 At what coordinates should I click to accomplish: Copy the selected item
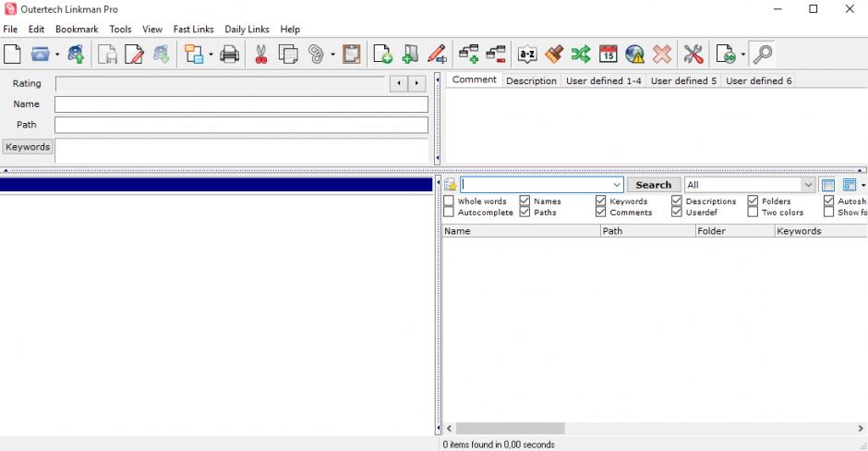[x=288, y=55]
